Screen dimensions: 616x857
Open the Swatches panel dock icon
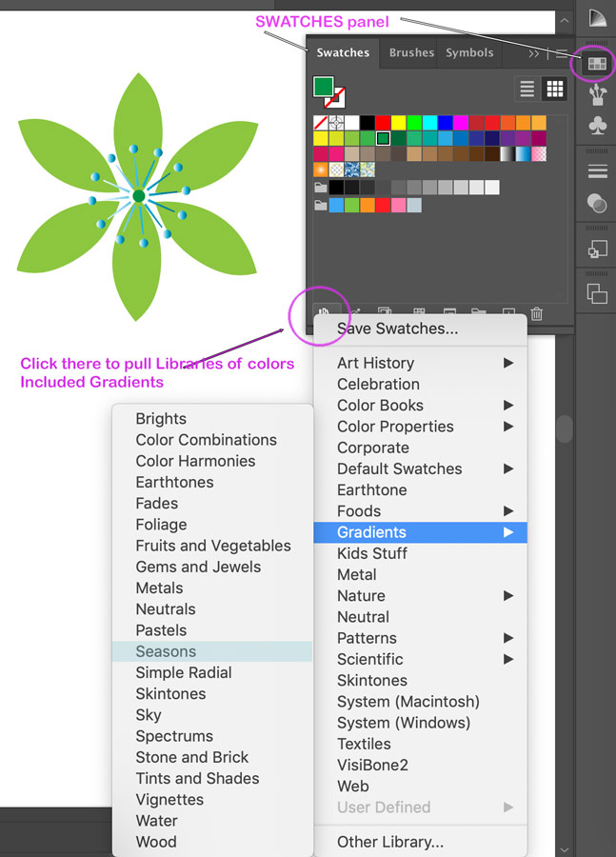[597, 64]
